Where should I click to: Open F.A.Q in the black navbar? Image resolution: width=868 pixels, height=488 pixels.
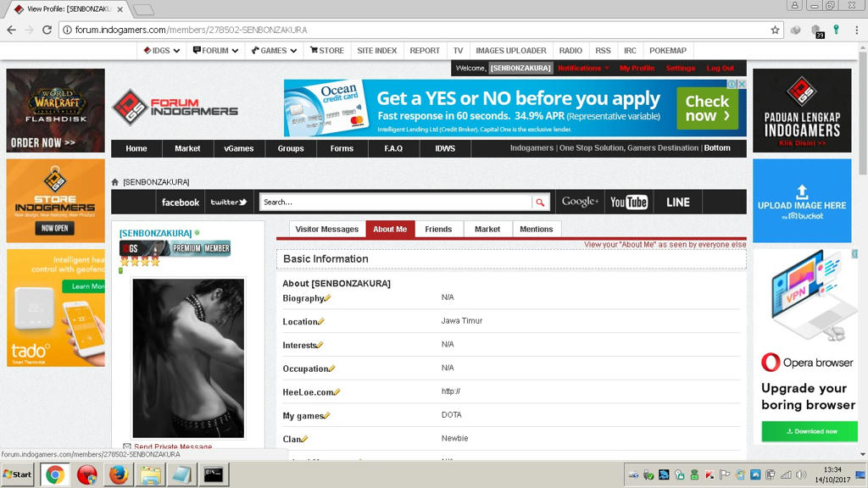click(393, 148)
